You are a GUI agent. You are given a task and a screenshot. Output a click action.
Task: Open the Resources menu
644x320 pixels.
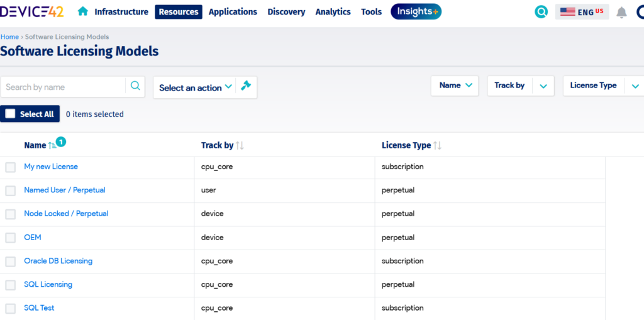(x=179, y=12)
